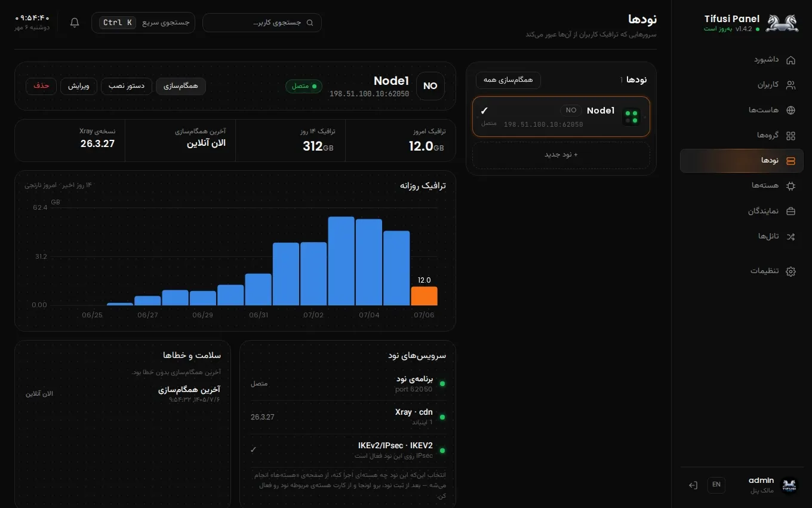
Task: Click the red حذف button
Action: tap(41, 86)
